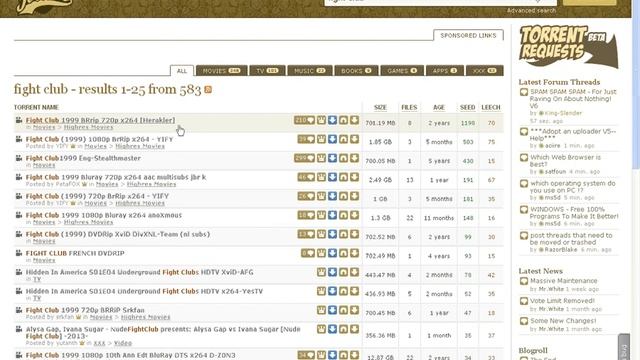Open Fight Club 1999 720p BRRiP Srkfan

(x=85, y=310)
